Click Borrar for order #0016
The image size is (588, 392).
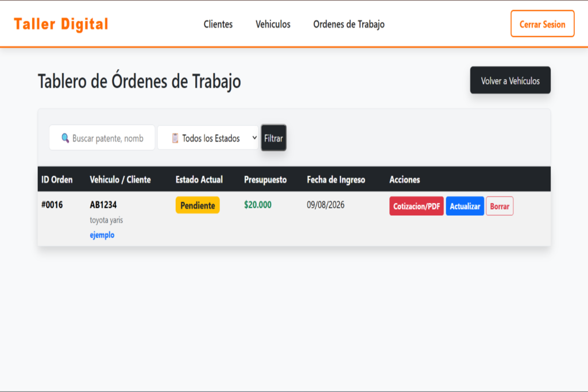500,206
